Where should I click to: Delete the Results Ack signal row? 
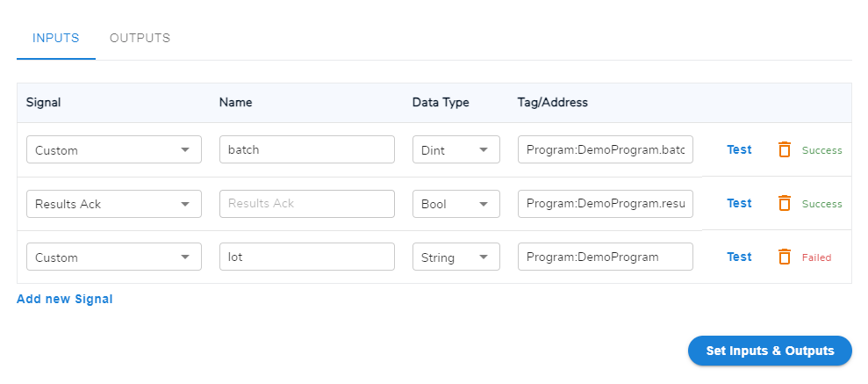coord(784,203)
